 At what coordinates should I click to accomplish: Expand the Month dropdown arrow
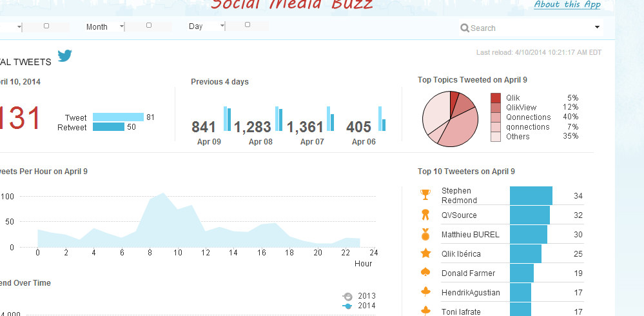122,26
